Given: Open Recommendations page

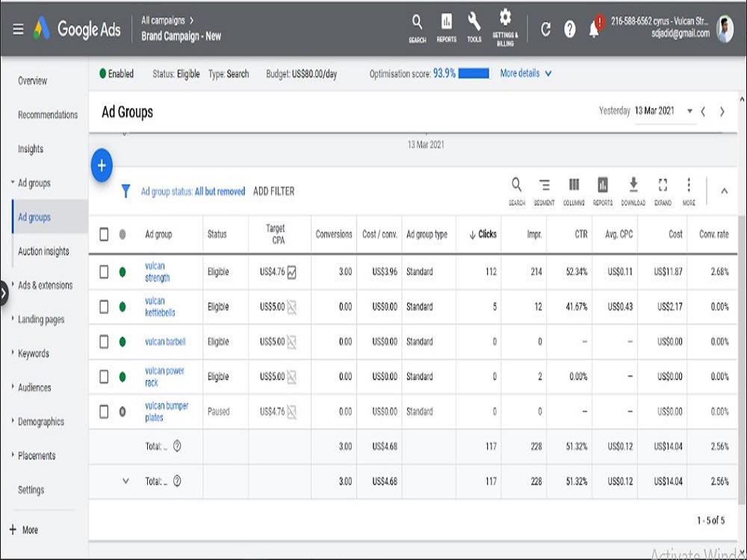Looking at the screenshot, I should click(48, 115).
